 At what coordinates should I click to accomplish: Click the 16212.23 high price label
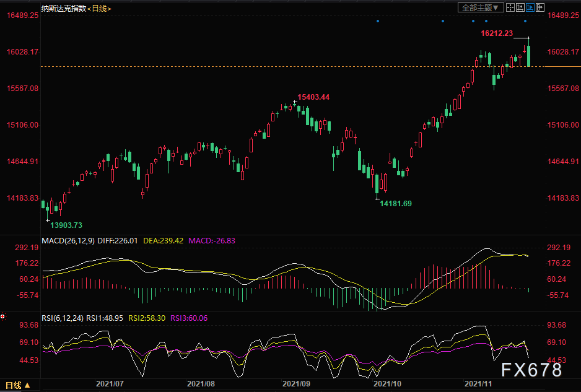(497, 33)
